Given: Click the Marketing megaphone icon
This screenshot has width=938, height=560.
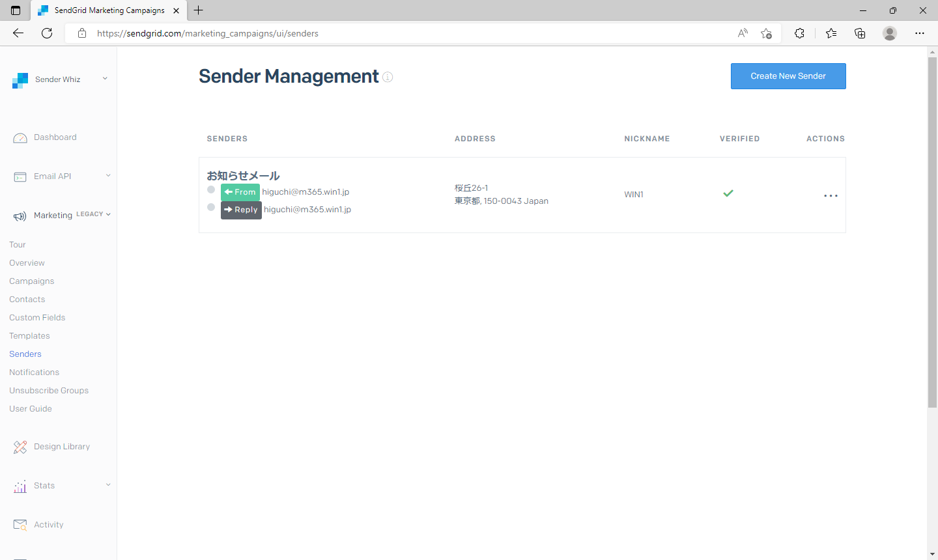Looking at the screenshot, I should click(20, 216).
